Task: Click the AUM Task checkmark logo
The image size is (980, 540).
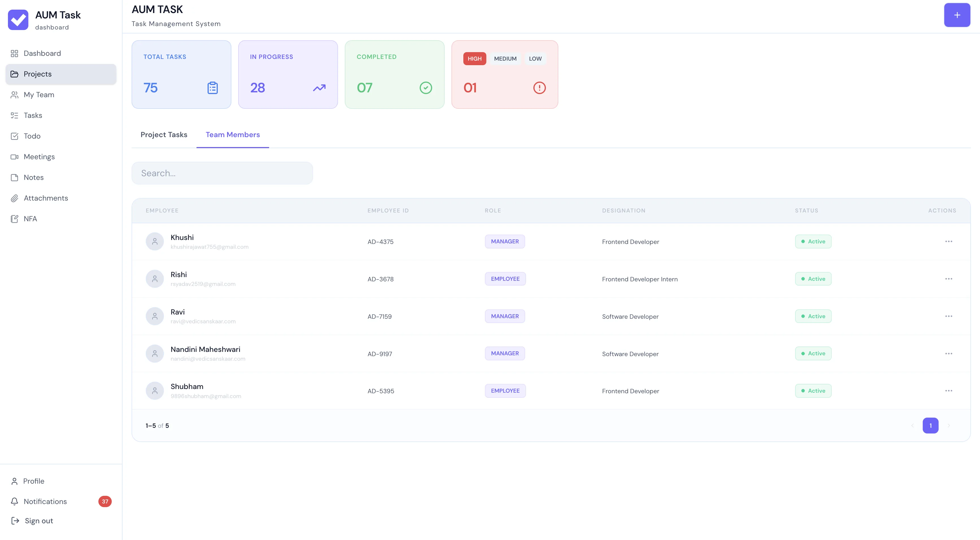Action: coord(18,20)
